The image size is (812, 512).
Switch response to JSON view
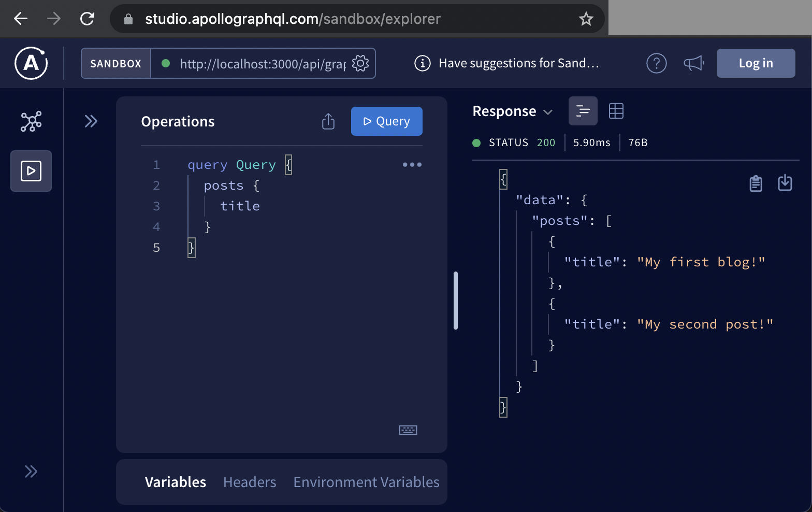click(583, 111)
